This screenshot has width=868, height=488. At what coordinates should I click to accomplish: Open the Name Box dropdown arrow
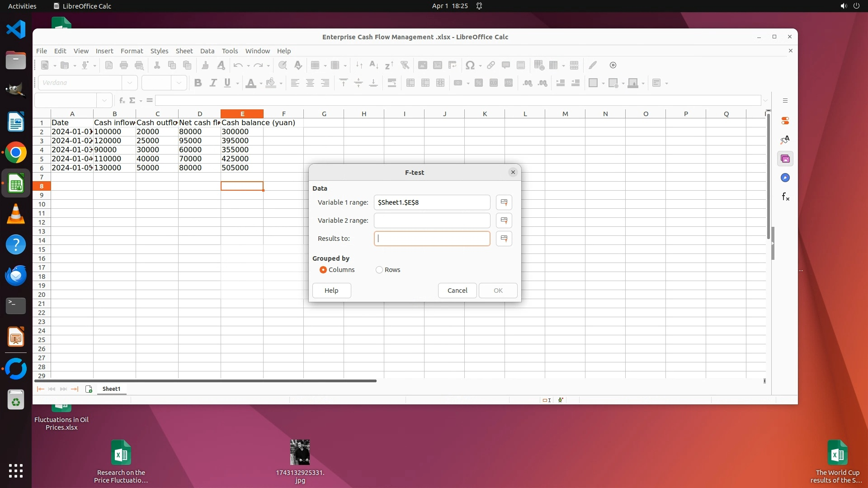tap(104, 100)
